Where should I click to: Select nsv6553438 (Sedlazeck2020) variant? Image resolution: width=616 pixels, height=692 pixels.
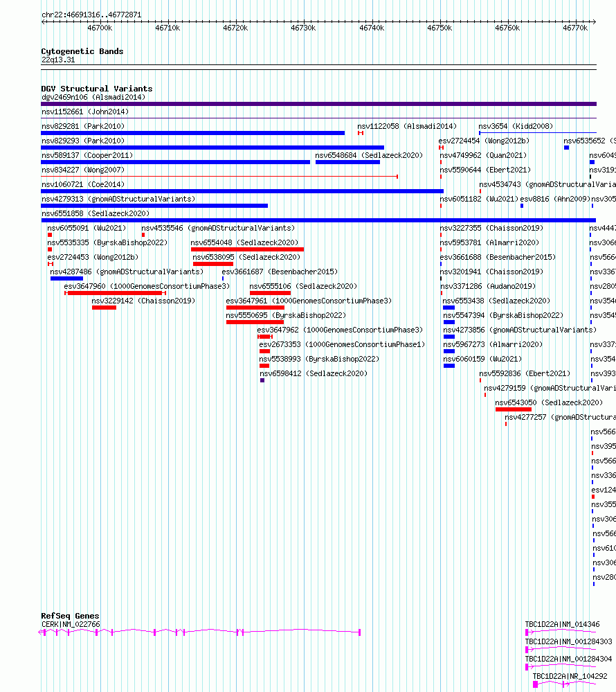click(x=496, y=301)
